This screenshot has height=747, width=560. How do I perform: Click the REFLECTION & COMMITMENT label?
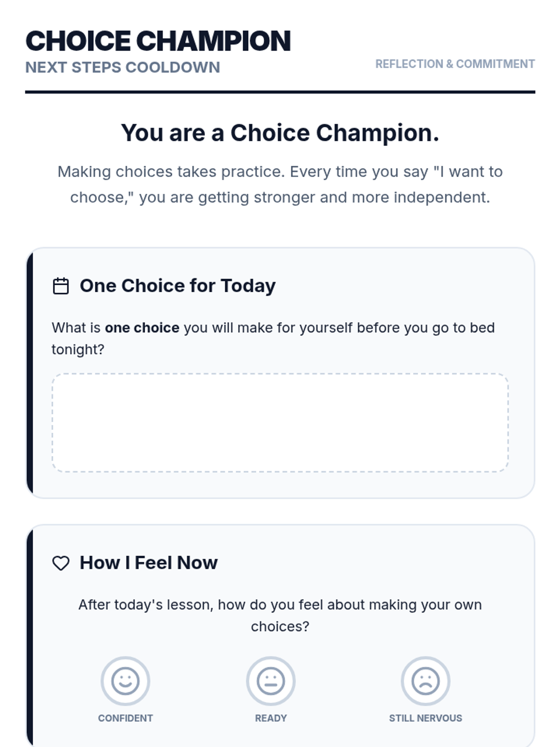coord(455,64)
